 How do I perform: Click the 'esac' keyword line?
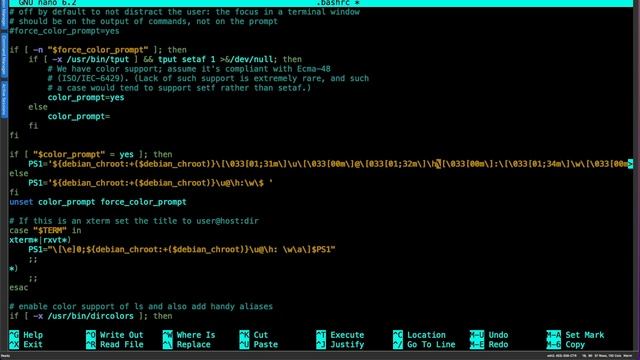[19, 288]
